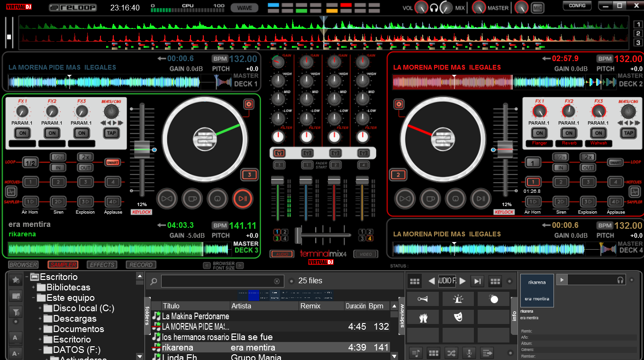
Task: Trigger the siren light sample pad
Action: pos(458,299)
